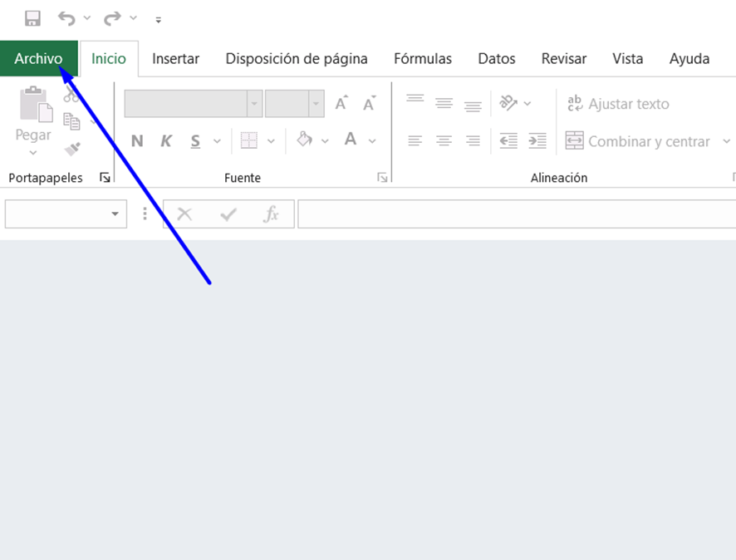Expand borders dropdown arrow
The height and width of the screenshot is (560, 736).
click(271, 140)
